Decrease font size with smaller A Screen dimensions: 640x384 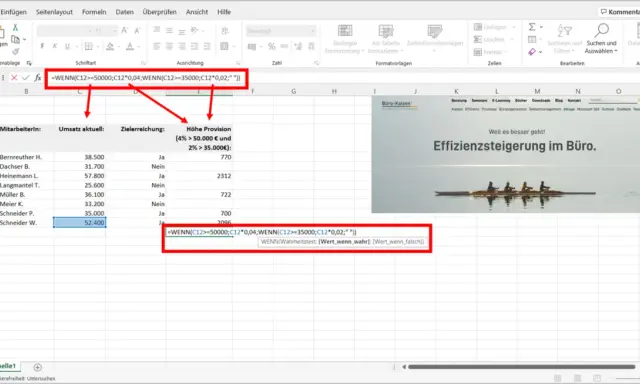coord(137,31)
